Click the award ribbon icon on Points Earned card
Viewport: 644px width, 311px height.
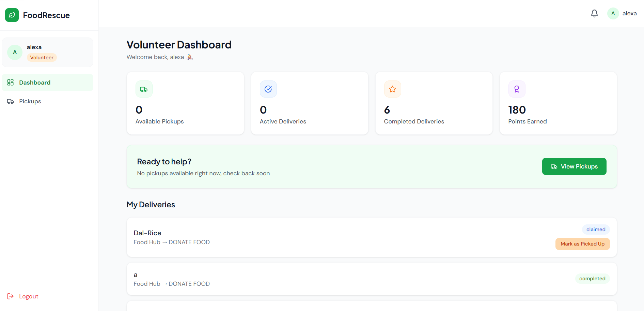517,89
